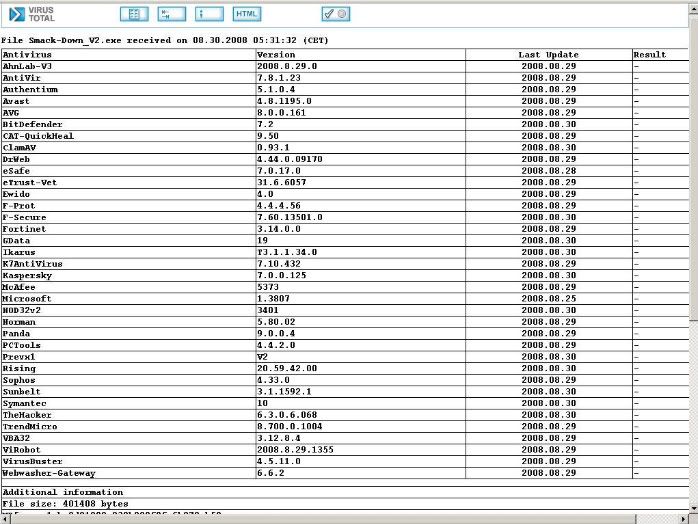Click the '2008.08.28' date in eSafe row
Viewport: 698px width, 524px height.
pyautogui.click(x=549, y=171)
